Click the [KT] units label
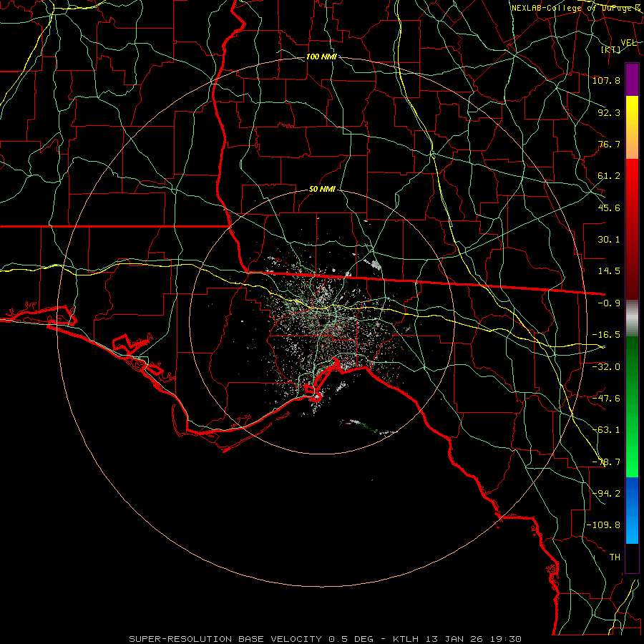This screenshot has height=644, width=644. click(x=611, y=49)
